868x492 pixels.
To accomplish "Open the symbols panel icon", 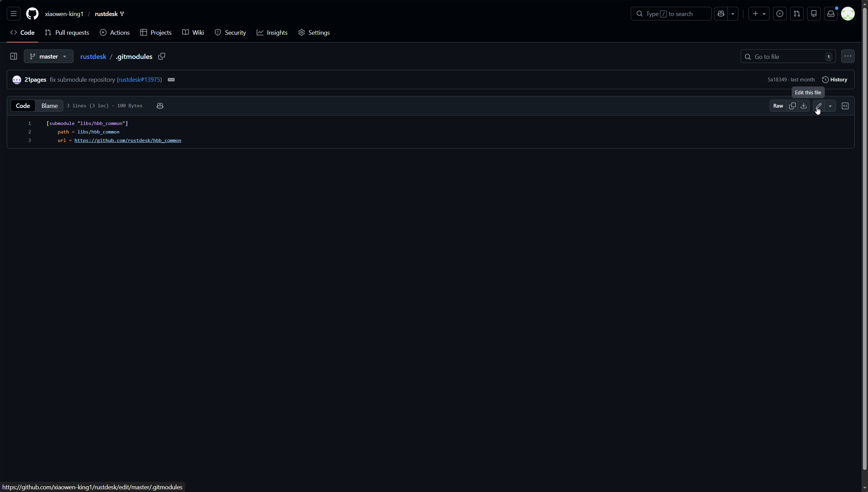I will click(x=845, y=106).
